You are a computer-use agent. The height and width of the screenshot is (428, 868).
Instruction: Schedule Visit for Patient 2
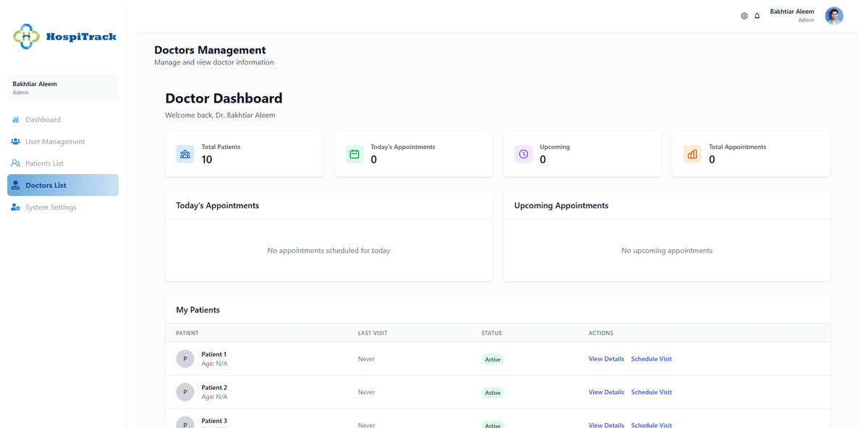(651, 392)
